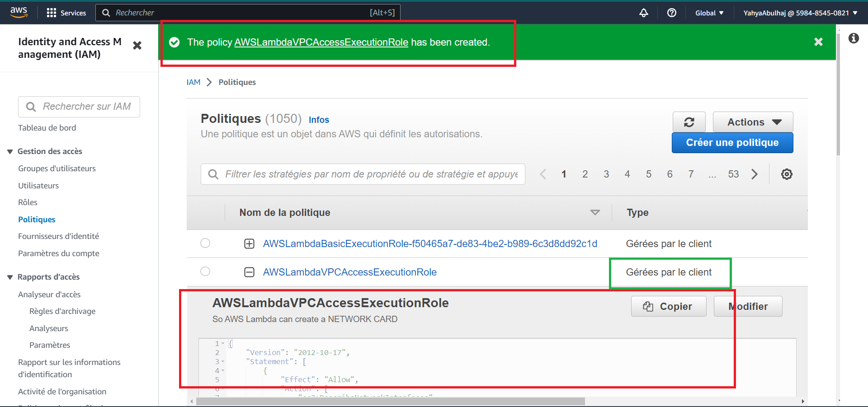Open the notifications bell
868x407 pixels.
coord(644,13)
